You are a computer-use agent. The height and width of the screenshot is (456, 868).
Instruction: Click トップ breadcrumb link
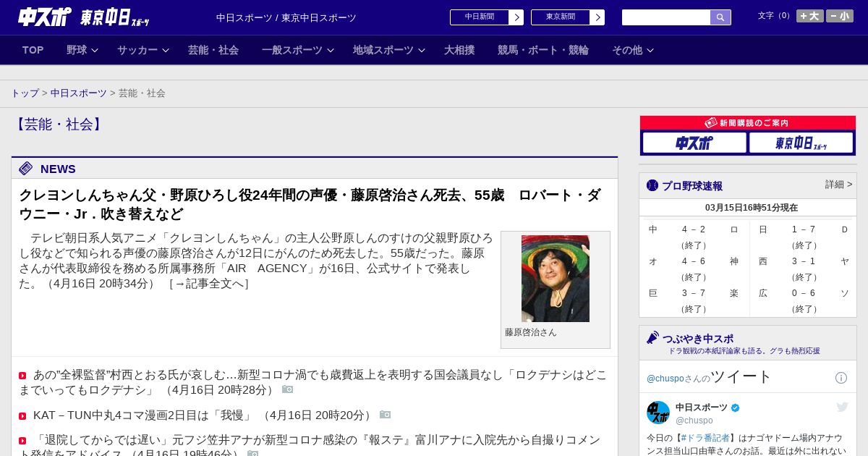pyautogui.click(x=25, y=93)
